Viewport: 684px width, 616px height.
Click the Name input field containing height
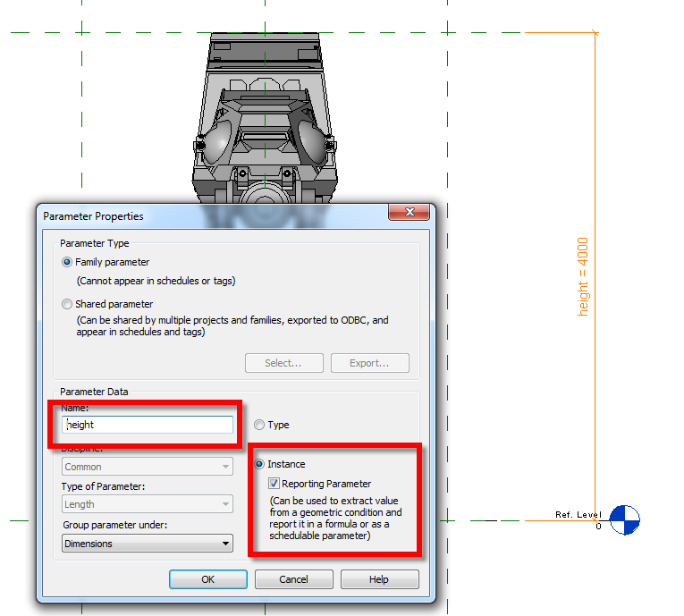(148, 425)
